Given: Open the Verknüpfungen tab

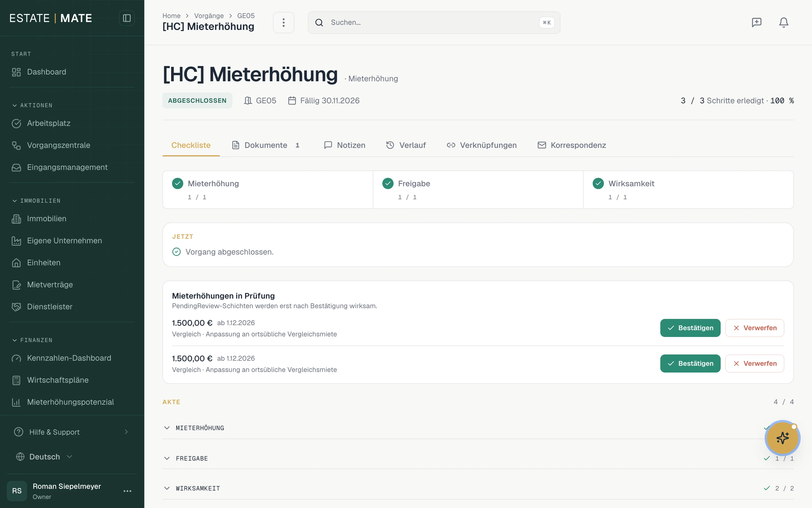Looking at the screenshot, I should pos(482,145).
